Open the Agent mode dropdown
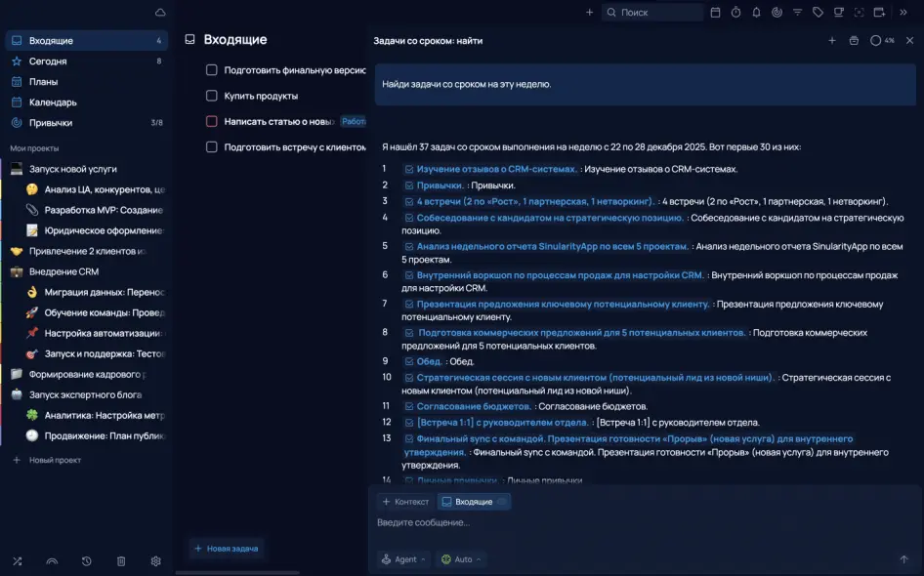 tap(403, 559)
